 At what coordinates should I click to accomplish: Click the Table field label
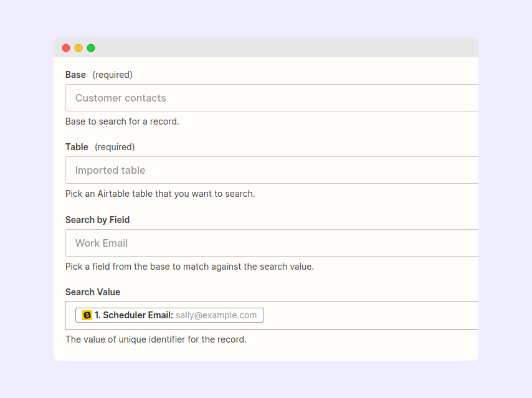point(77,147)
